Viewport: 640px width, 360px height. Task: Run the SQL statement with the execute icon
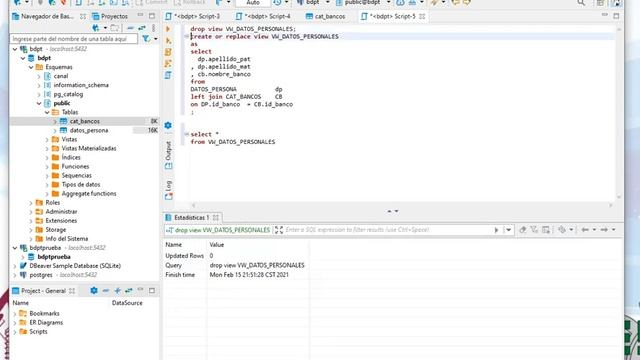168,29
